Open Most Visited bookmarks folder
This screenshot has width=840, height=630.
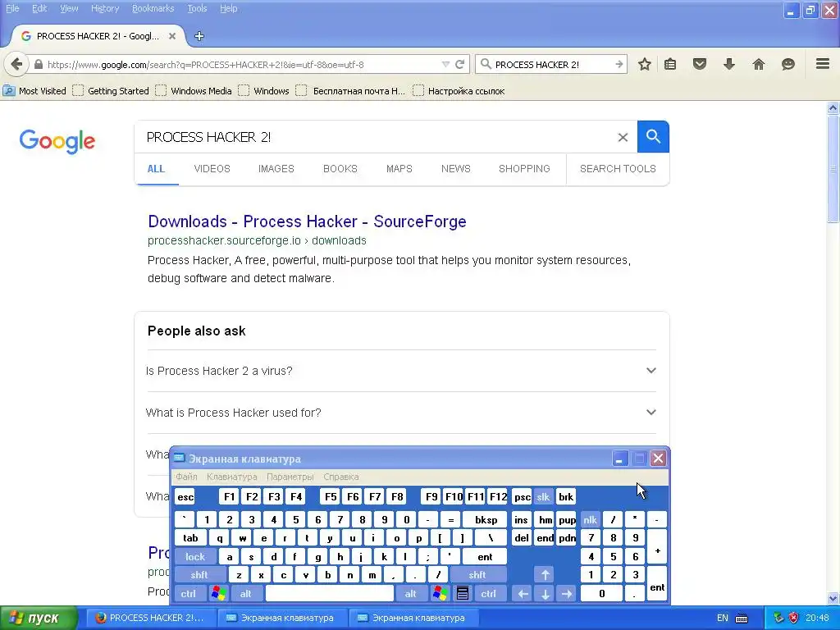(x=34, y=91)
